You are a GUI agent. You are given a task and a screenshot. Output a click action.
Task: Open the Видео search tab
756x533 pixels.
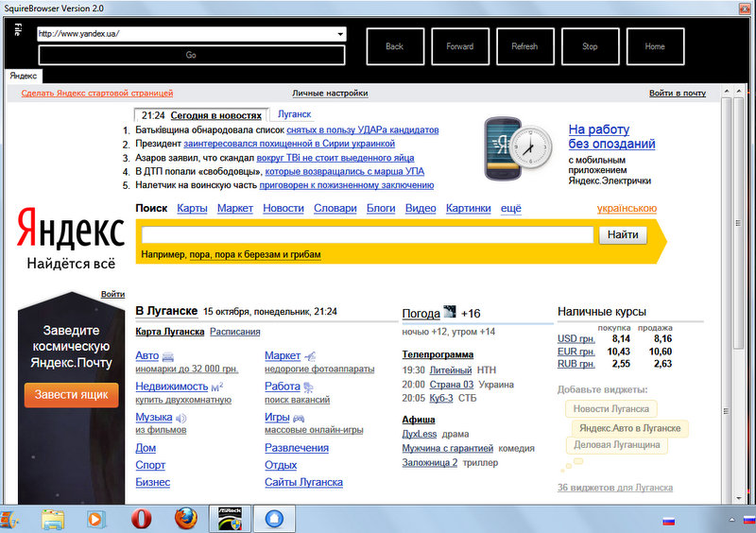[421, 208]
